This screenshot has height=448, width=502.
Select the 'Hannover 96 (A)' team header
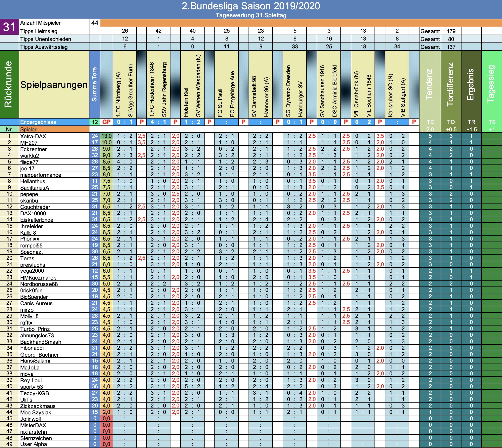pos(267,97)
